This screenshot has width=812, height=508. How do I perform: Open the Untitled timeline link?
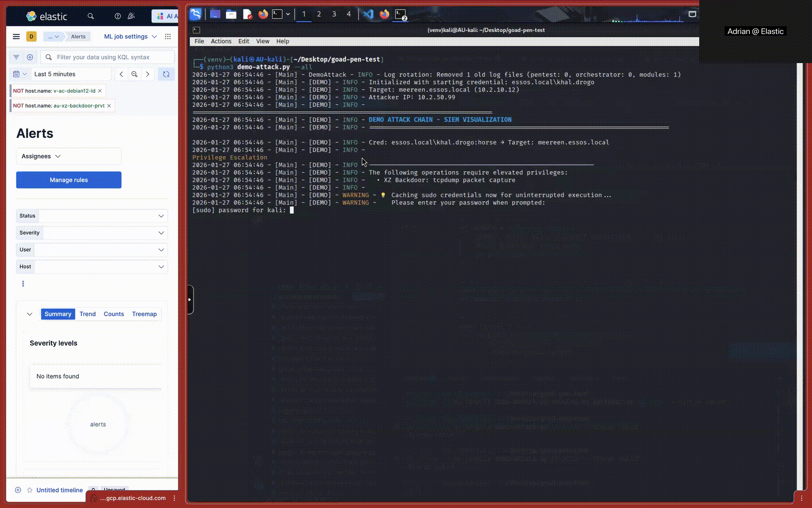click(x=60, y=490)
